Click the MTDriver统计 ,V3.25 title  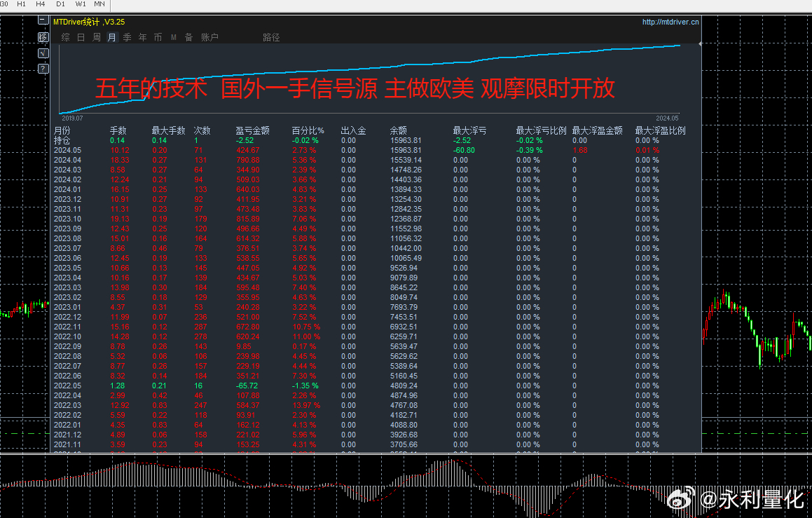(x=89, y=22)
